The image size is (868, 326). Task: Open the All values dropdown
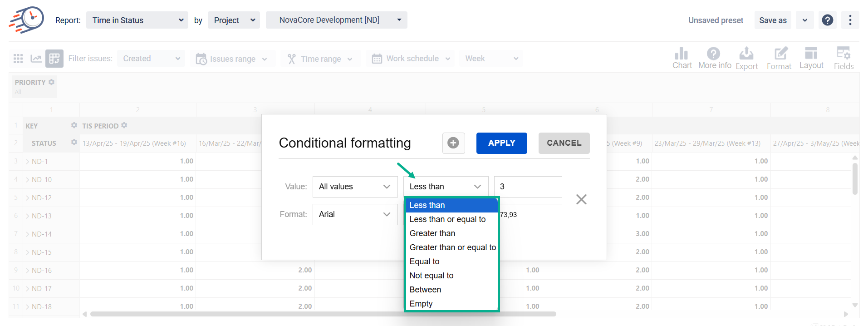click(355, 187)
